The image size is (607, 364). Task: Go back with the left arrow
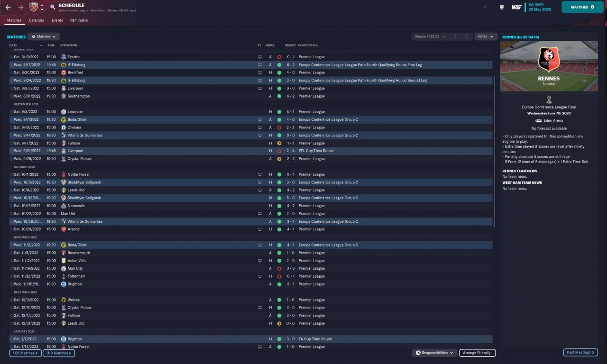pyautogui.click(x=8, y=7)
